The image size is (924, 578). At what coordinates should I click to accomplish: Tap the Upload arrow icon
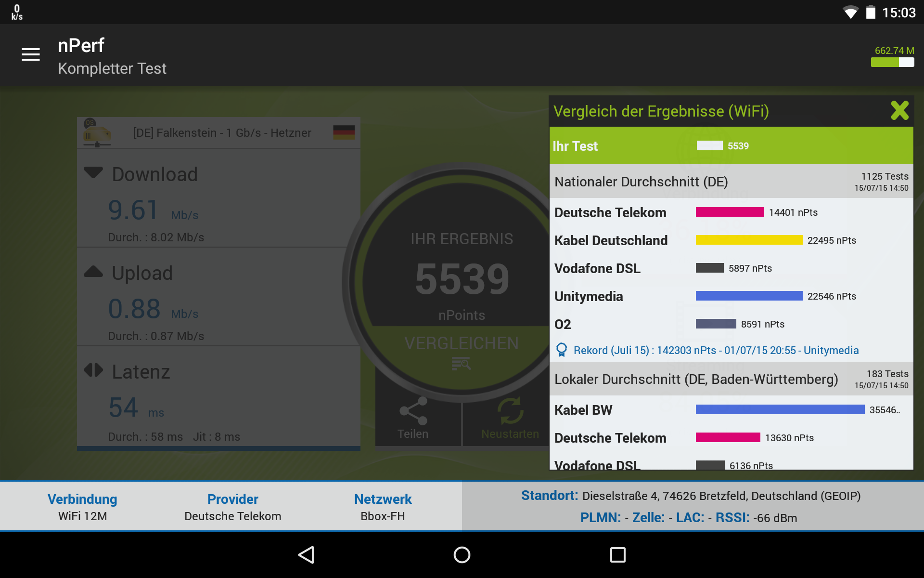pos(93,272)
